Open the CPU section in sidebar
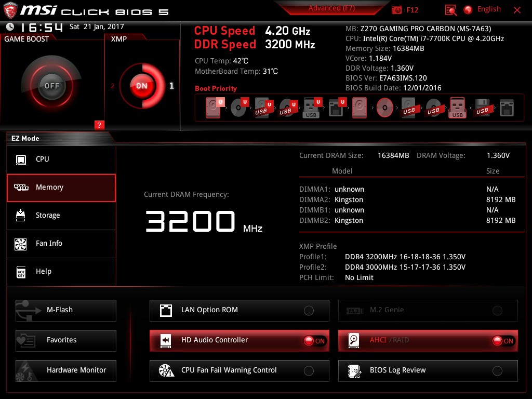The height and width of the screenshot is (399, 532). click(x=61, y=159)
